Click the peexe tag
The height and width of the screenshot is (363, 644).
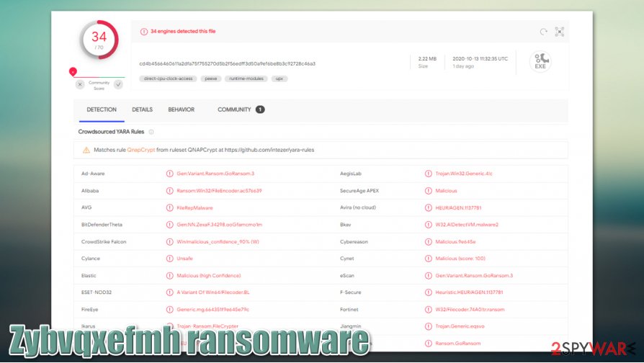point(211,79)
